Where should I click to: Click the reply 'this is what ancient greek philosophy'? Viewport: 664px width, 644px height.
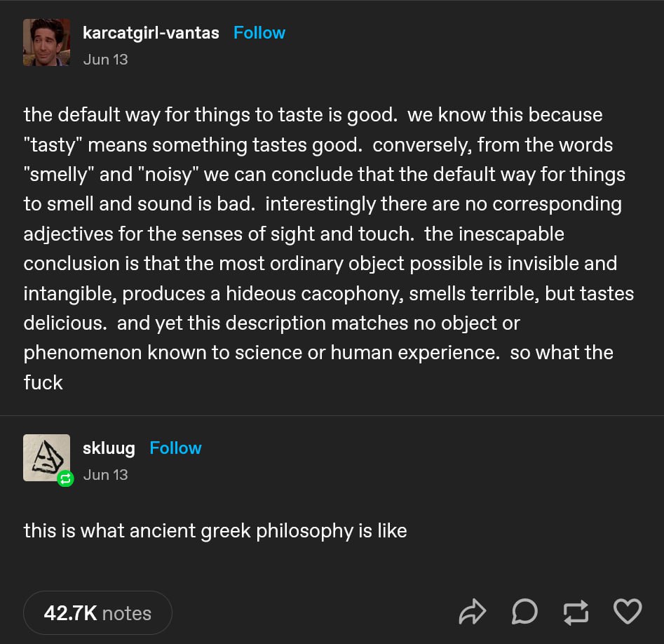pyautogui.click(x=215, y=531)
